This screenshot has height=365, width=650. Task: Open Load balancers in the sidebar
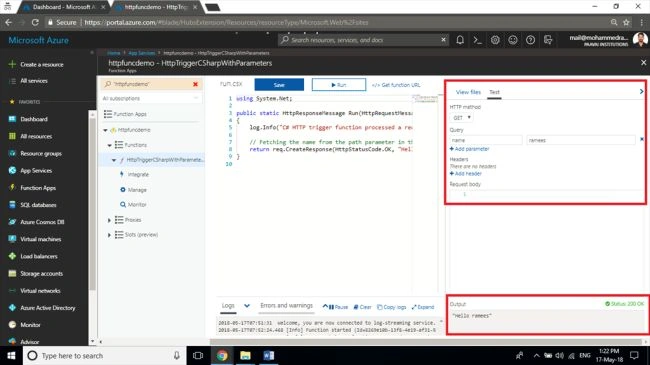pos(39,256)
